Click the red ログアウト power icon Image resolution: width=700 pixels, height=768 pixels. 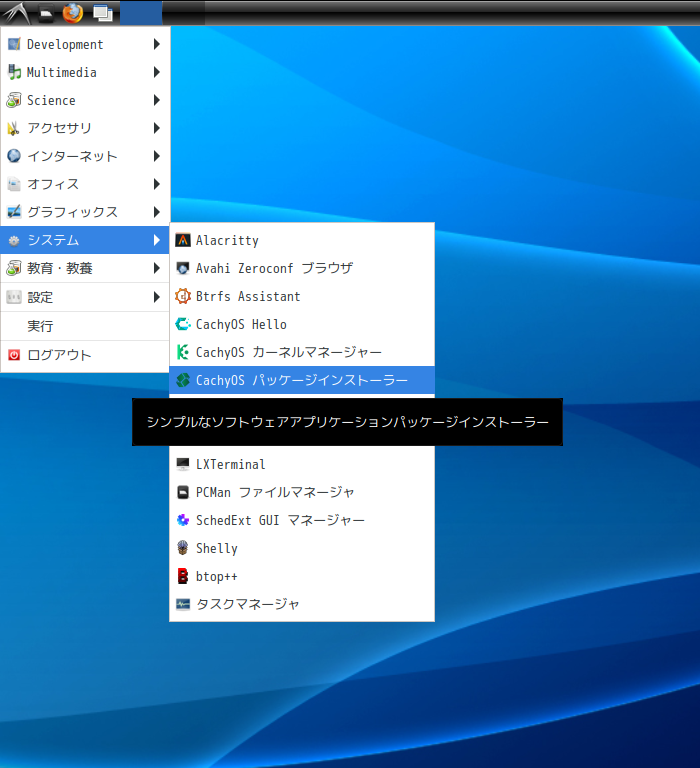click(x=14, y=355)
